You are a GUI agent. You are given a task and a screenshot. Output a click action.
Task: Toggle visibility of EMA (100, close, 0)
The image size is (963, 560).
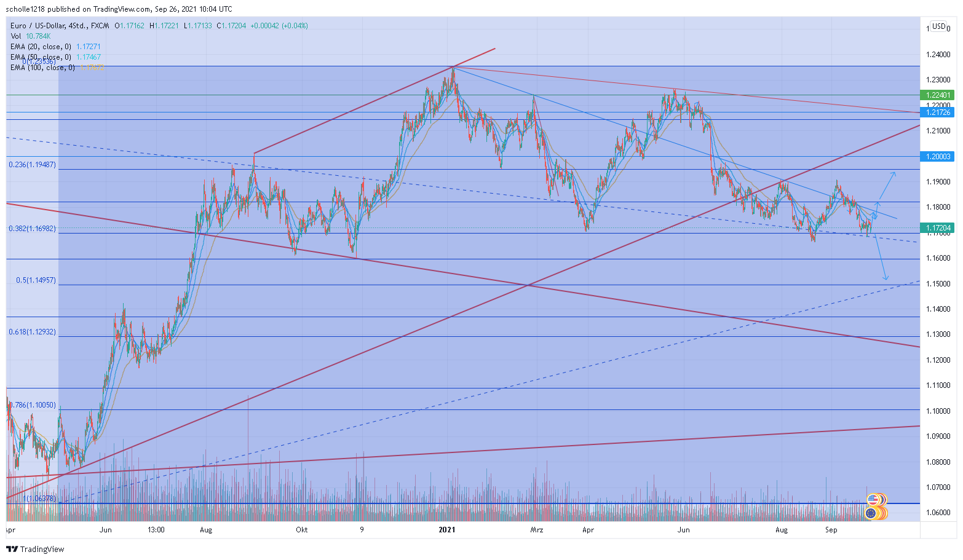43,68
